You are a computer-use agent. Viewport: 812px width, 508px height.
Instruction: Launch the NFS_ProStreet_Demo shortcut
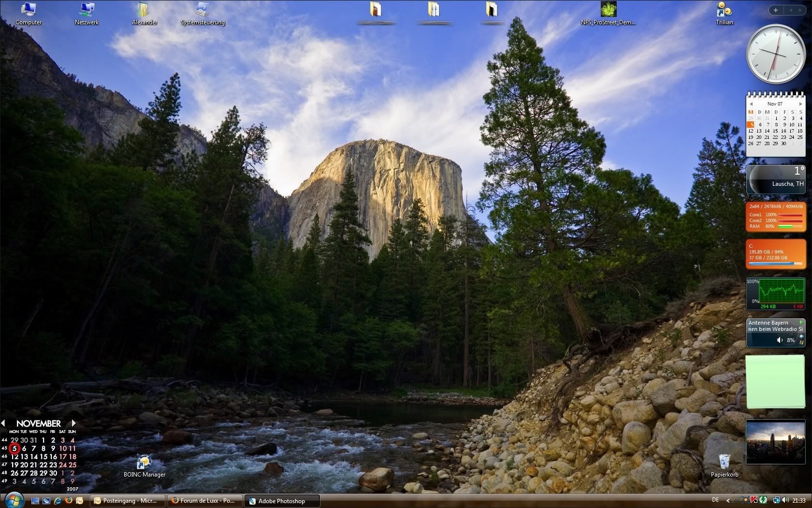pyautogui.click(x=608, y=13)
